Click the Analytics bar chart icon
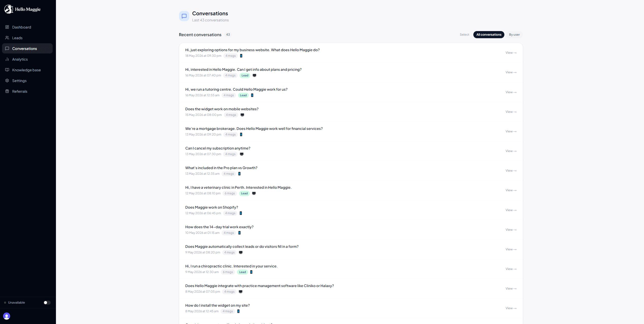The width and height of the screenshot is (644, 324). point(7,59)
